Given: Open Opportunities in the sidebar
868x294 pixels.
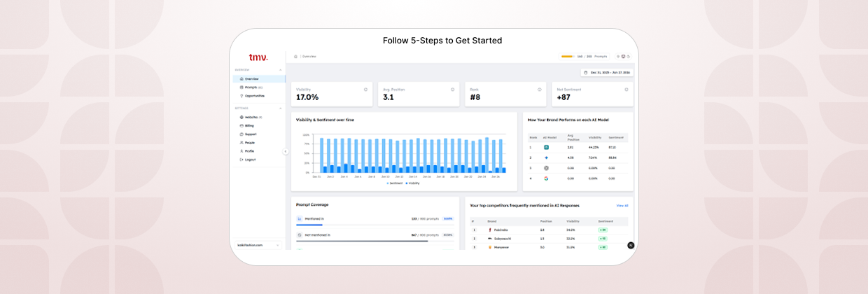Looking at the screenshot, I should (259, 96).
